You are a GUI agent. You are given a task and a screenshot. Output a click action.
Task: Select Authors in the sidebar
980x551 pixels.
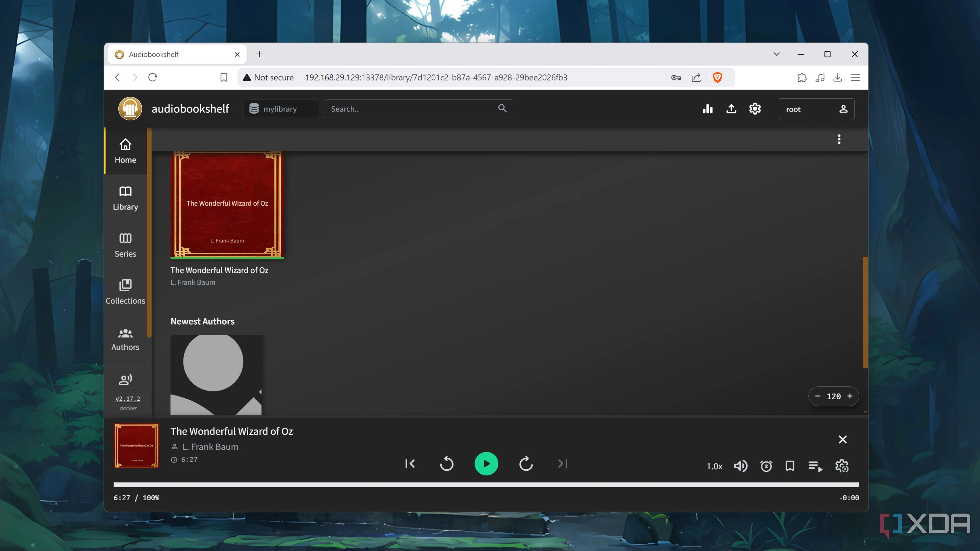pyautogui.click(x=125, y=339)
